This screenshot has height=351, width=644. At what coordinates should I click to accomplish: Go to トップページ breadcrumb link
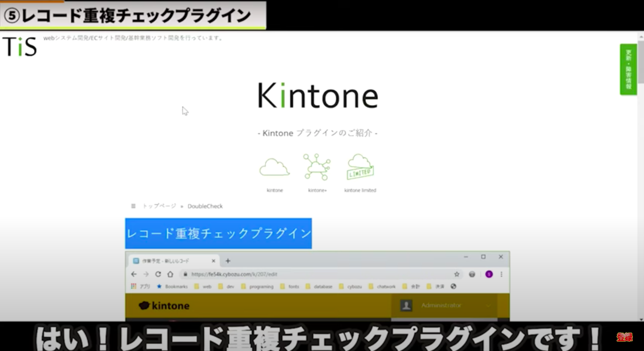click(x=159, y=206)
